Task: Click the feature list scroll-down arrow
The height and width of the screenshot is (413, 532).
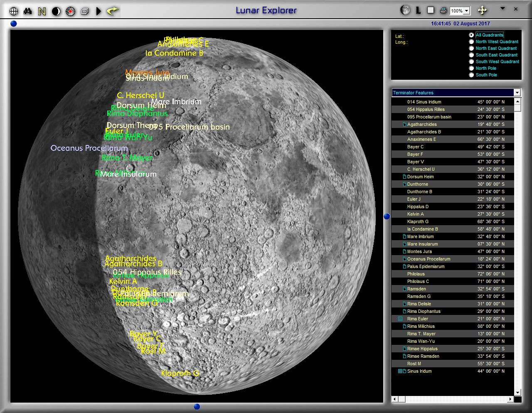Action: pyautogui.click(x=517, y=392)
